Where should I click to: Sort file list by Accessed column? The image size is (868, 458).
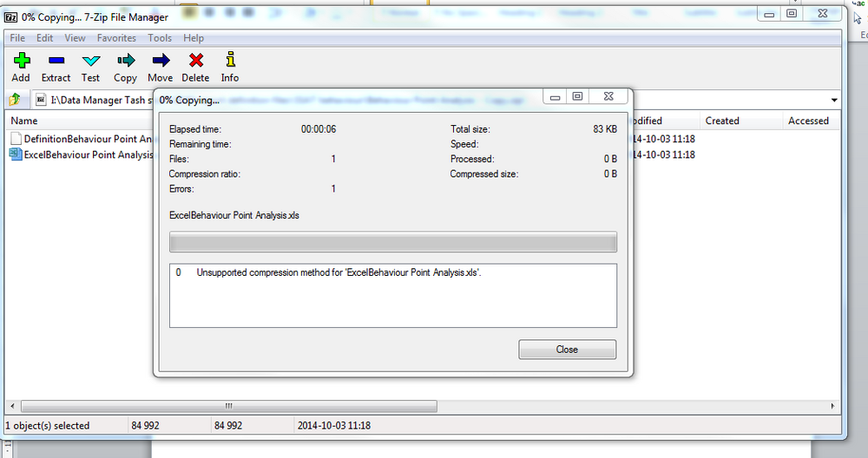point(811,121)
